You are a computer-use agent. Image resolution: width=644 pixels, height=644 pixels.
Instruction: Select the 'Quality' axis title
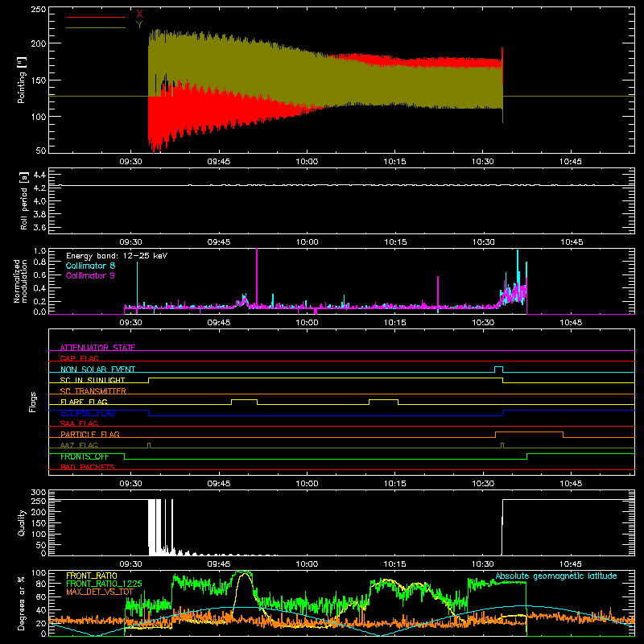22,522
